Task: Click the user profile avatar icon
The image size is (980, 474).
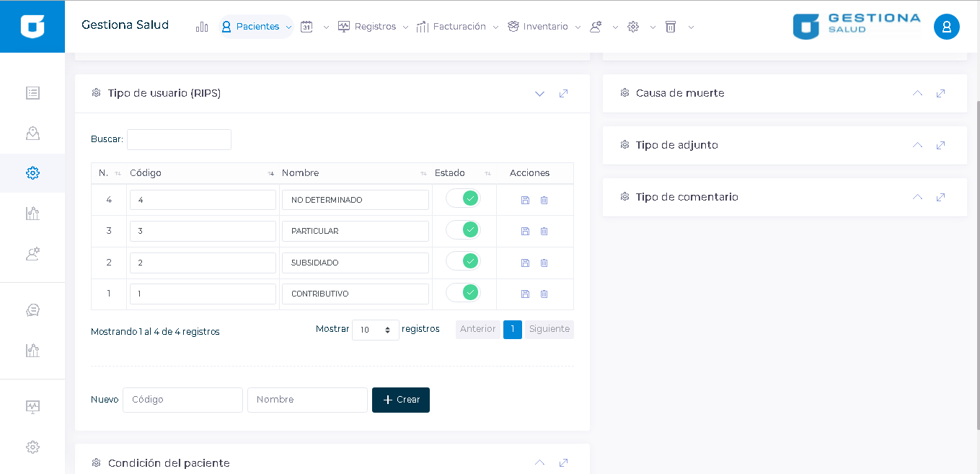Action: point(946,27)
